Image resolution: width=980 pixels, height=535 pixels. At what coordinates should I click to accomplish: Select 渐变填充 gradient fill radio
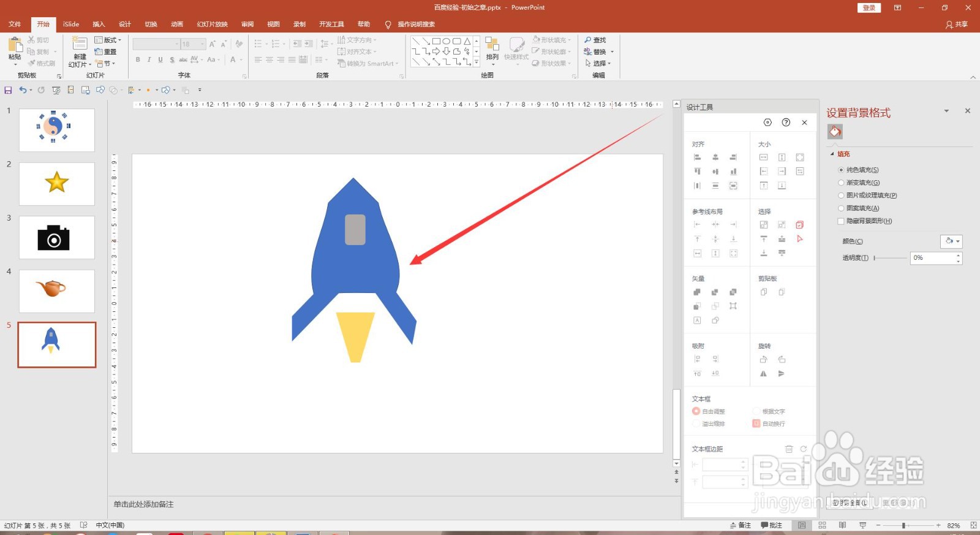click(x=841, y=183)
